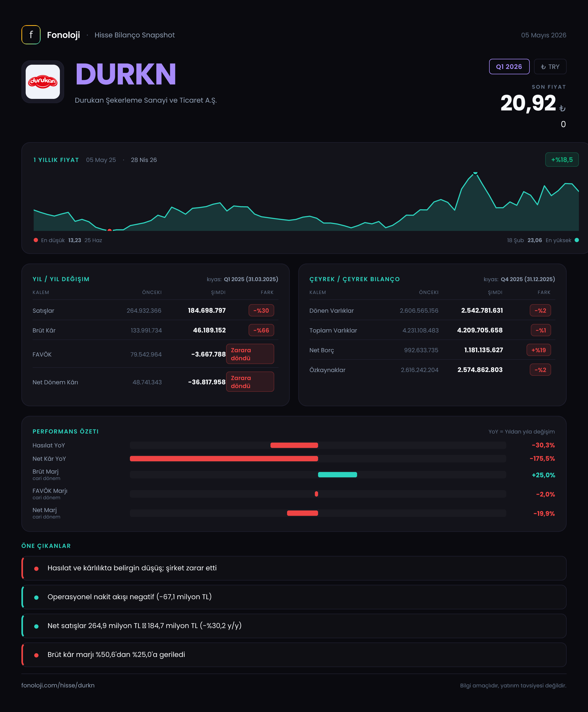Click the red bullet beside Brüt kâr marjı highlight
Viewport: 588px width, 712px height.
coord(36,655)
